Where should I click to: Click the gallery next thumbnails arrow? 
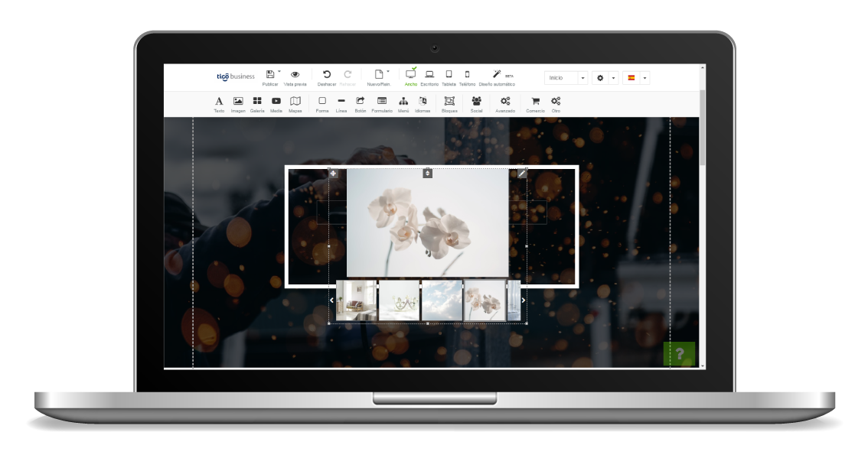[x=523, y=300]
